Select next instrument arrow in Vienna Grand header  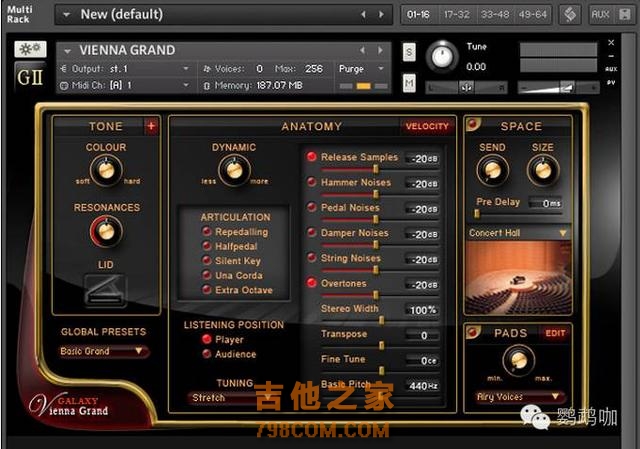[x=380, y=50]
